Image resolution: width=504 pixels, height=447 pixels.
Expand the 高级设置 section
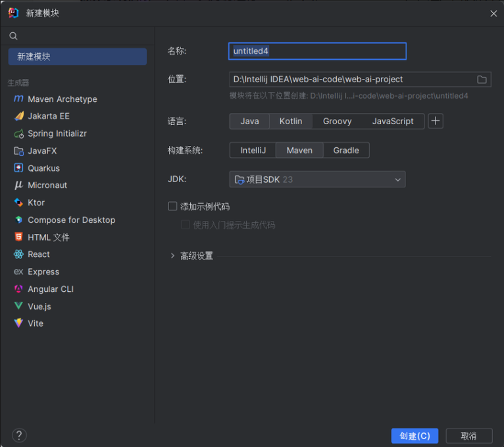[x=172, y=256]
